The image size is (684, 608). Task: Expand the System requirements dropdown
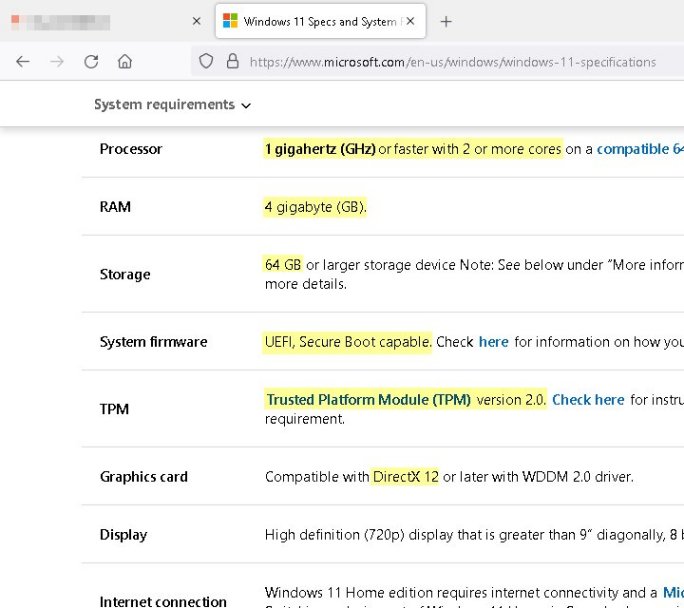(172, 105)
